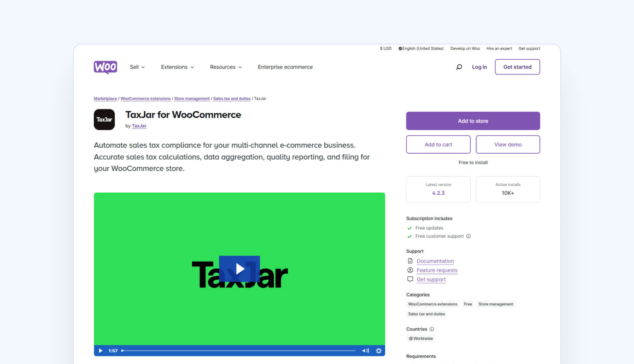
Task: Click the Free to install text
Action: click(473, 162)
